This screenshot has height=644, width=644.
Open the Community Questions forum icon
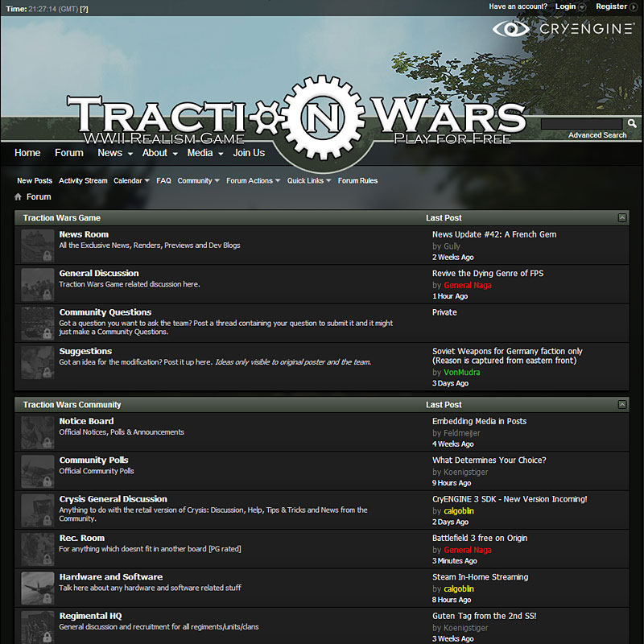tap(38, 324)
